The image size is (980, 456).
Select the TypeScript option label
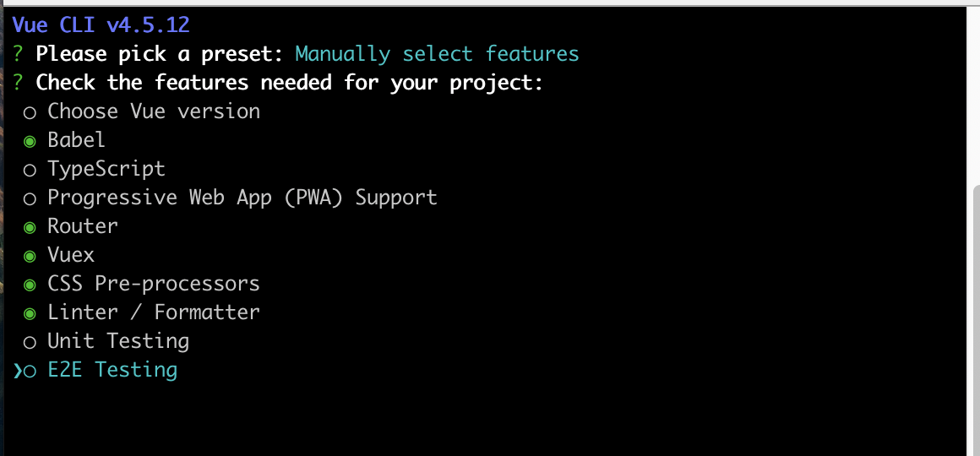click(106, 169)
